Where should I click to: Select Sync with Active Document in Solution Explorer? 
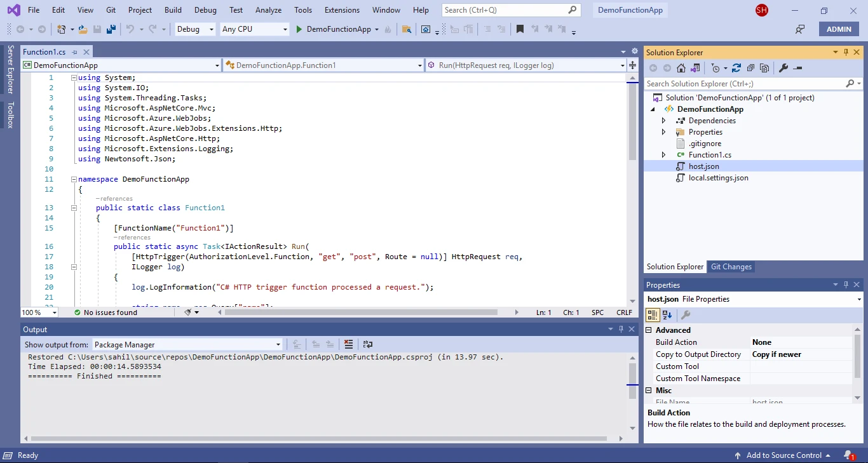pos(696,67)
